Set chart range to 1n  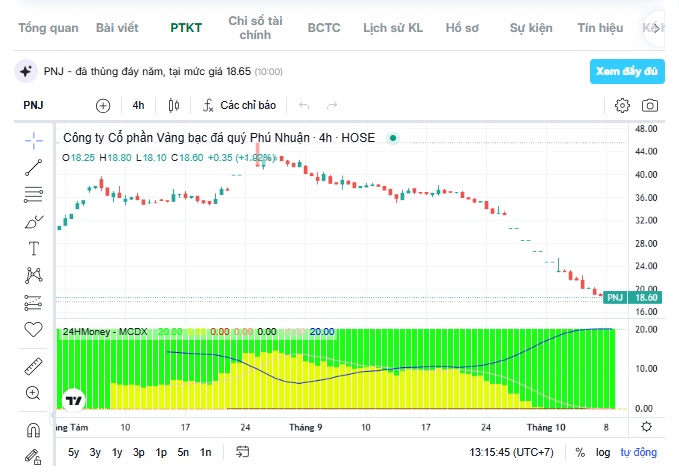pos(205,452)
